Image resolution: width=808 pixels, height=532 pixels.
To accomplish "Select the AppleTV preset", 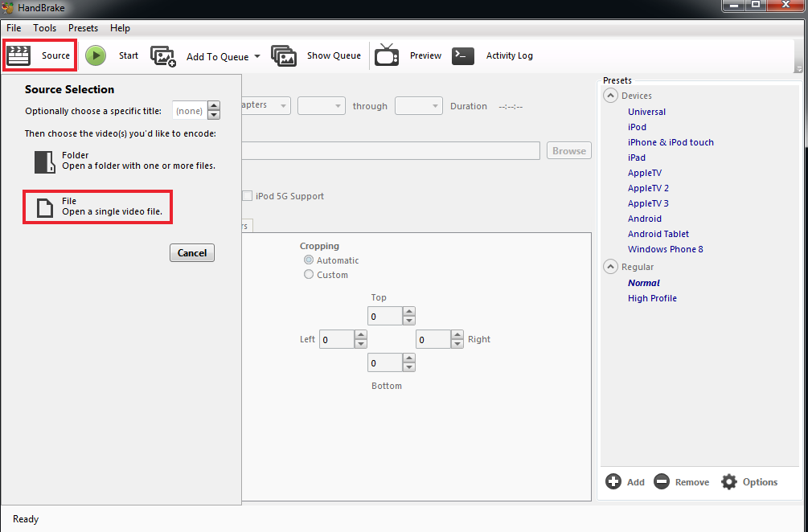I will click(x=645, y=173).
